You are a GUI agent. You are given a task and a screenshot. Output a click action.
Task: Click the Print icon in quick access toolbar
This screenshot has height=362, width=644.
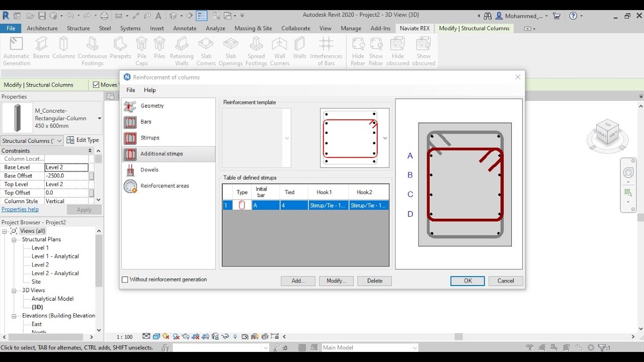105,16
